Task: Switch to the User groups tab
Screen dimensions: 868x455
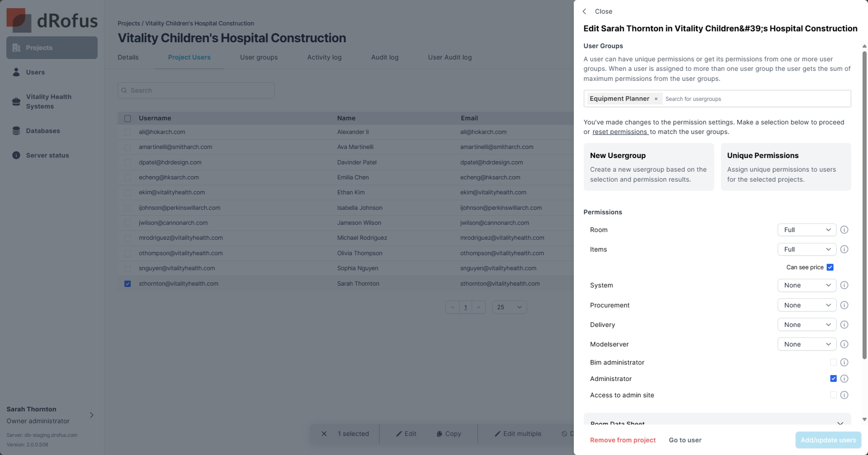Action: click(x=259, y=57)
